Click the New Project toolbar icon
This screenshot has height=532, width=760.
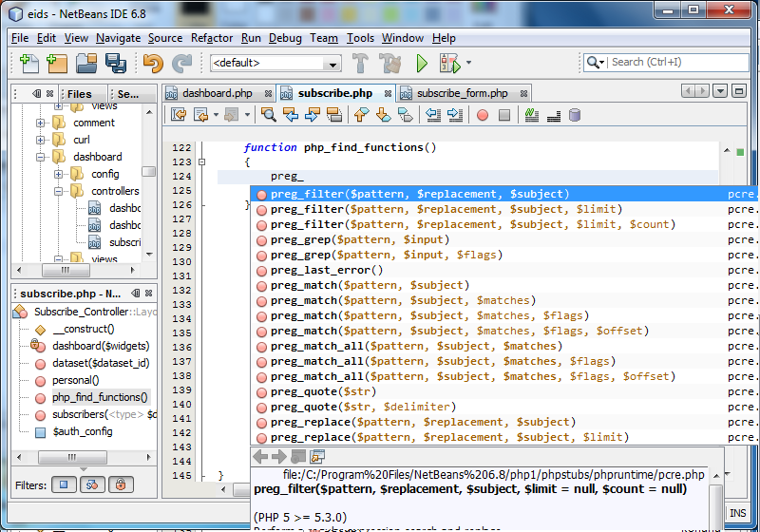(x=57, y=63)
